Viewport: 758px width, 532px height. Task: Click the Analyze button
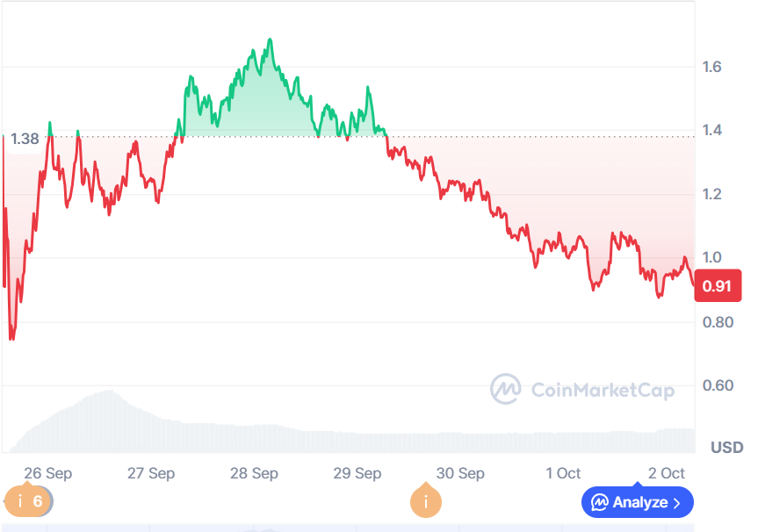pyautogui.click(x=637, y=503)
